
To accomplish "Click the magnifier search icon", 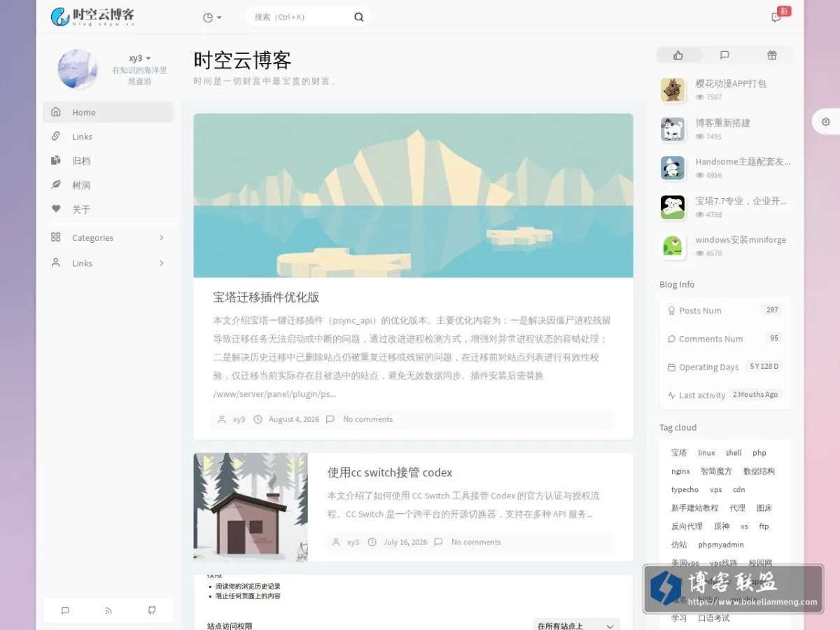I will [359, 17].
